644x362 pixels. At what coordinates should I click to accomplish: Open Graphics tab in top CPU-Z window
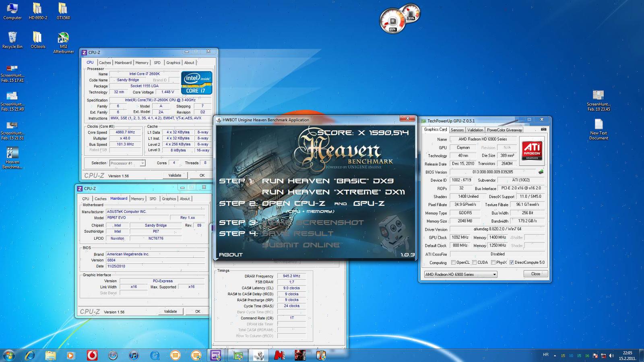pyautogui.click(x=173, y=62)
